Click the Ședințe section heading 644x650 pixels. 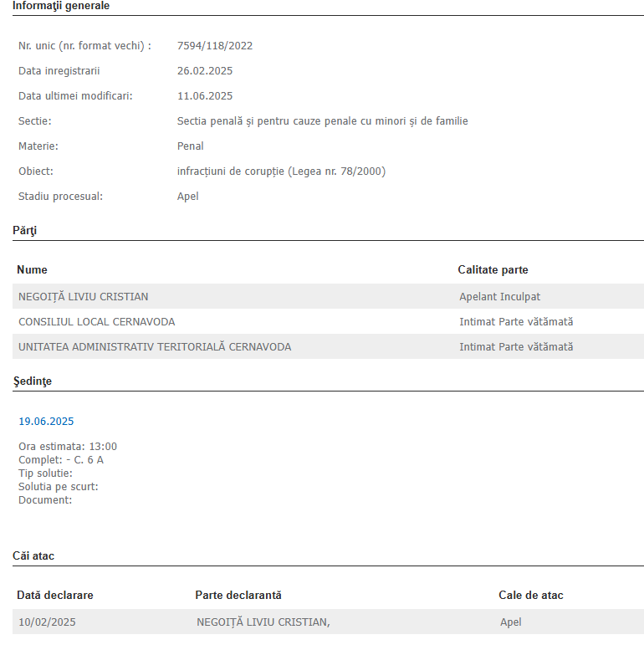click(33, 381)
